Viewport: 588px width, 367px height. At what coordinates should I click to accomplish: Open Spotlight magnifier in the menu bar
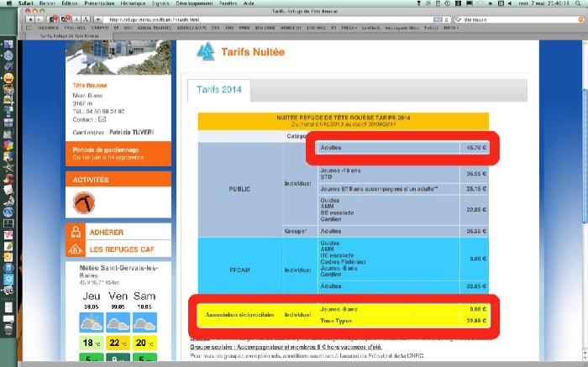click(x=578, y=3)
